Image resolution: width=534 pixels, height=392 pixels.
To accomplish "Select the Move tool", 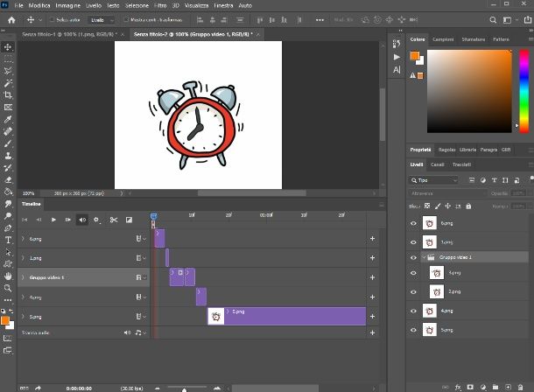I will [x=8, y=46].
